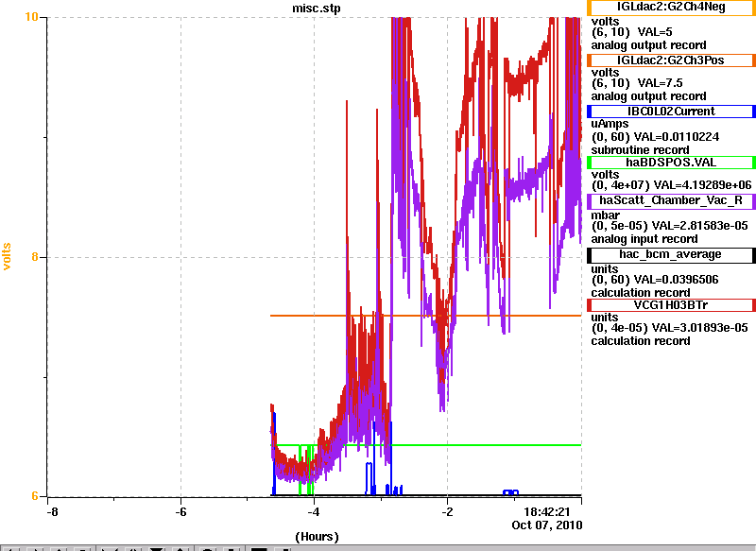The width and height of the screenshot is (756, 551).
Task: Click the orange volts Y-axis label
Action: pyautogui.click(x=7, y=256)
